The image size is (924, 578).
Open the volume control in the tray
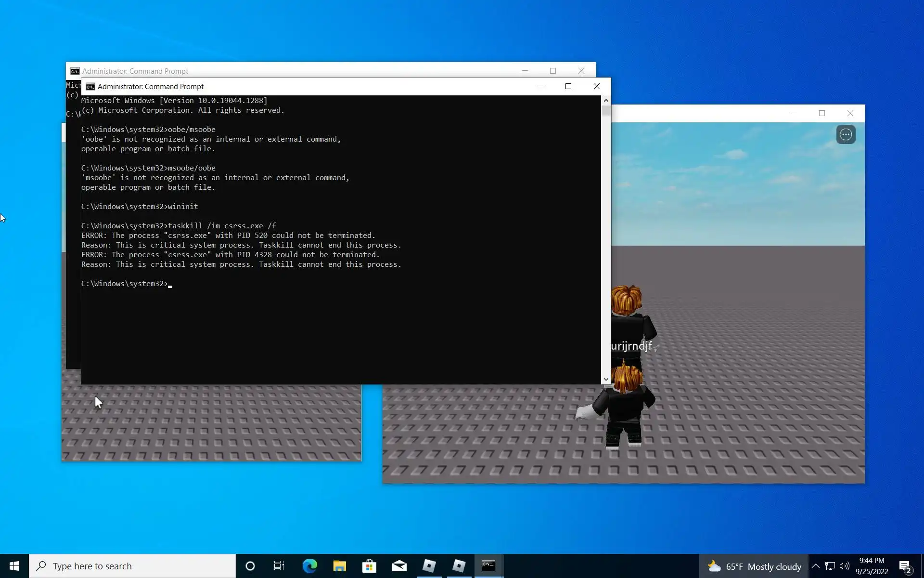click(x=844, y=566)
